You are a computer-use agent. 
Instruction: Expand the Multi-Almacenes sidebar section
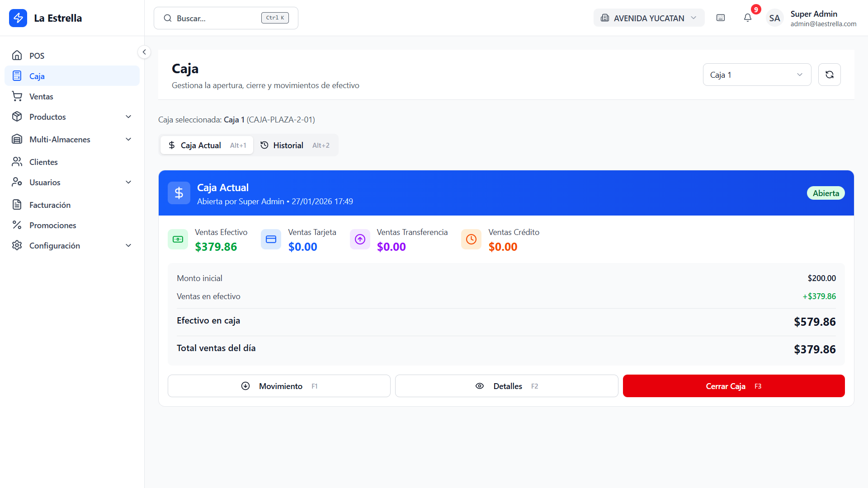pos(72,139)
